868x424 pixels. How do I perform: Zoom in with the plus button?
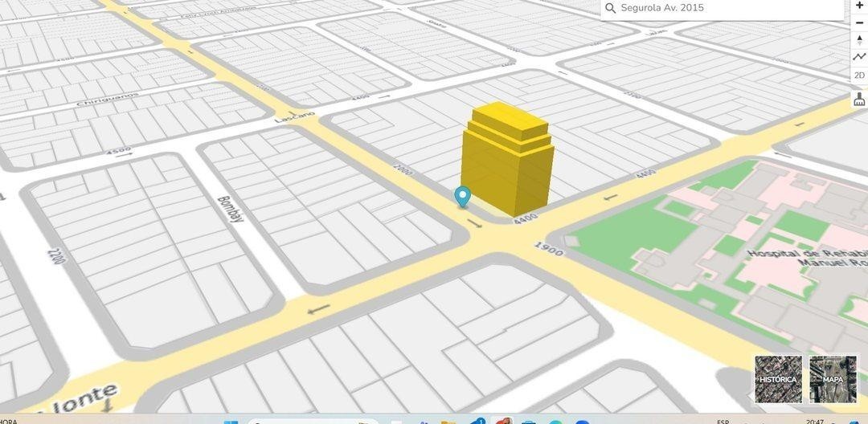[x=859, y=5]
